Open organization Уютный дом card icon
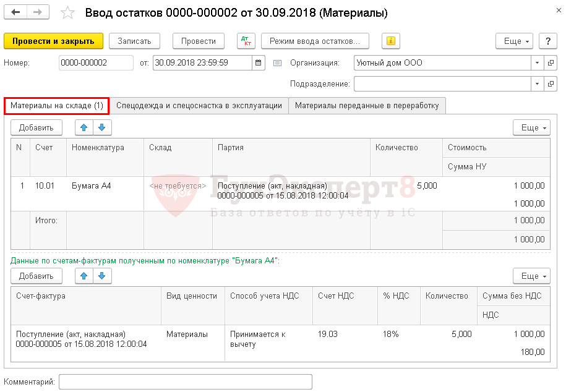The image size is (566, 392). [x=551, y=63]
